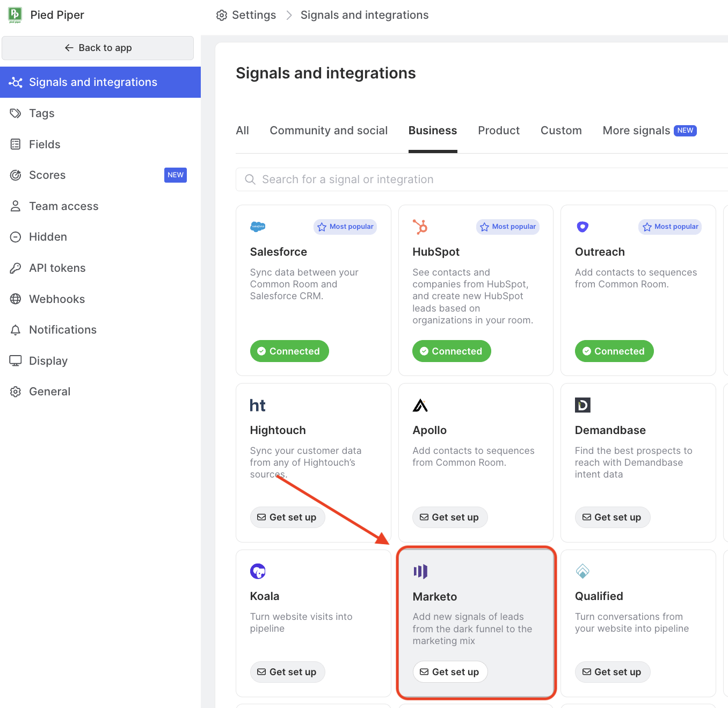Click the Fields sidebar icon

click(16, 145)
